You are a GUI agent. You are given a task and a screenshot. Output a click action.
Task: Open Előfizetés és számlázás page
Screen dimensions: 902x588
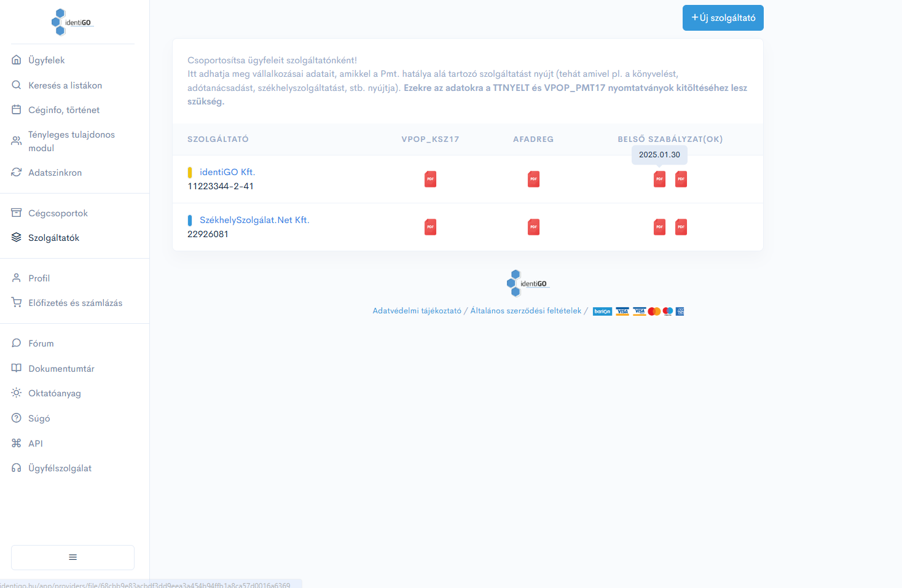[75, 303]
